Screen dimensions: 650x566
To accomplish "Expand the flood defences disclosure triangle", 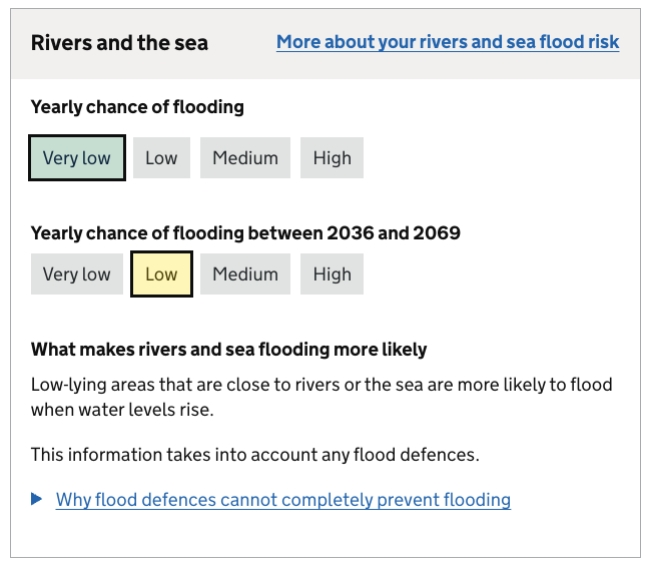I will point(37,499).
